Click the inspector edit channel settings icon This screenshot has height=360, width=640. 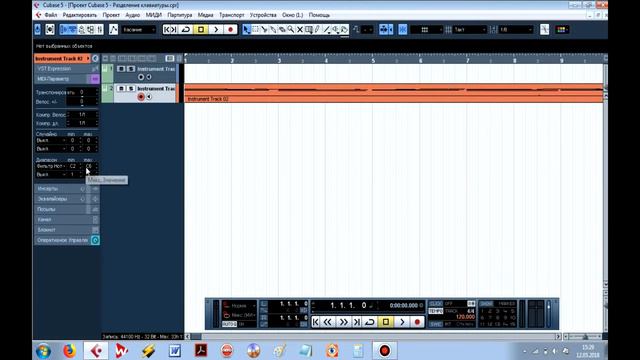95,59
